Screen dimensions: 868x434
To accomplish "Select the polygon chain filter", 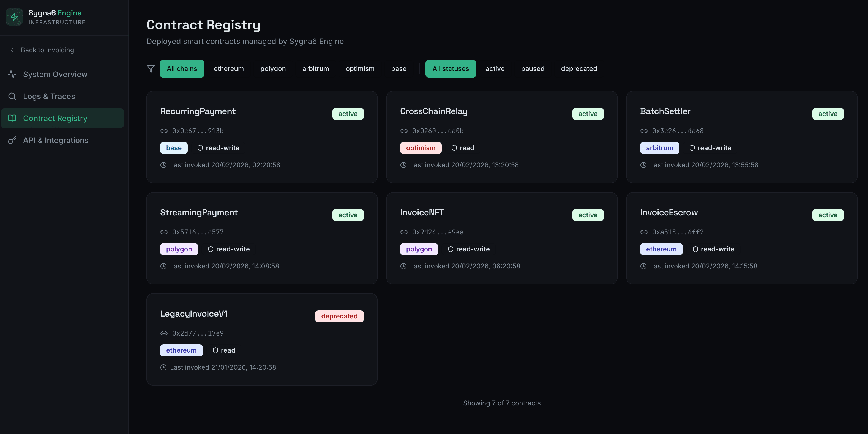I will click(x=273, y=68).
